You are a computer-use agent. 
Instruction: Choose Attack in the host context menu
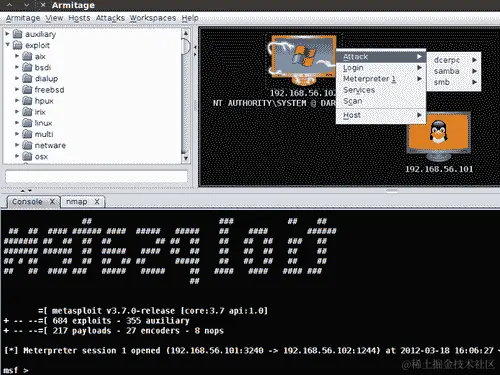(381, 57)
